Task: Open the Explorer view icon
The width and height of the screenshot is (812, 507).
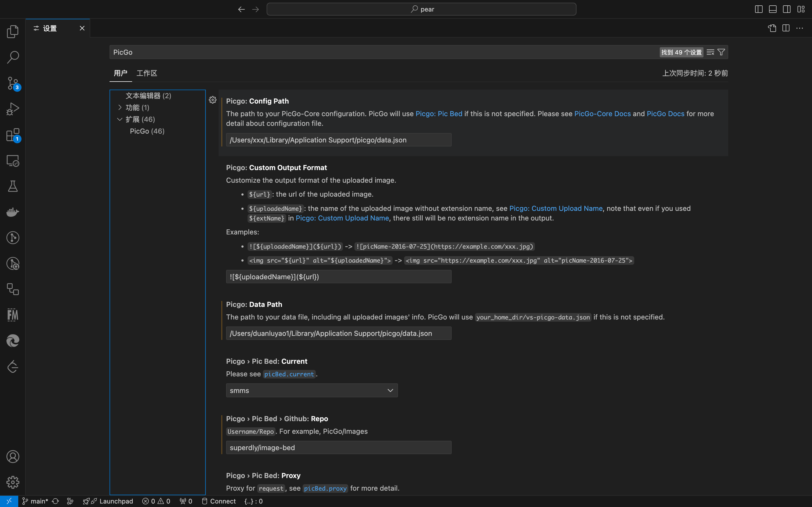Action: [13, 32]
